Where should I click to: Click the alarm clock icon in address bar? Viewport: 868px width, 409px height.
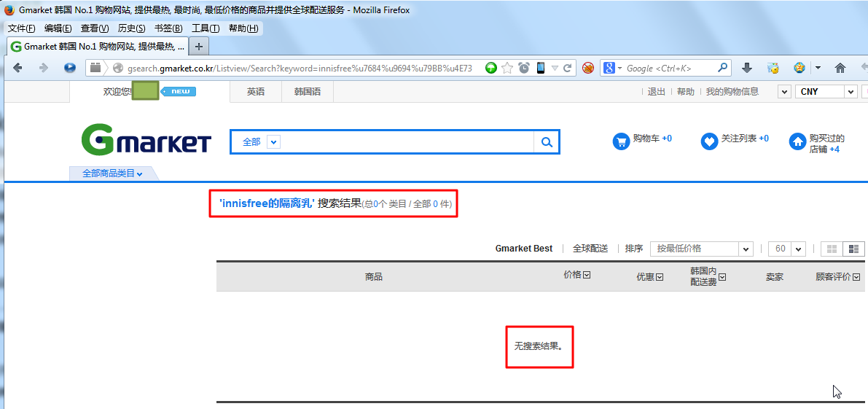click(x=524, y=68)
